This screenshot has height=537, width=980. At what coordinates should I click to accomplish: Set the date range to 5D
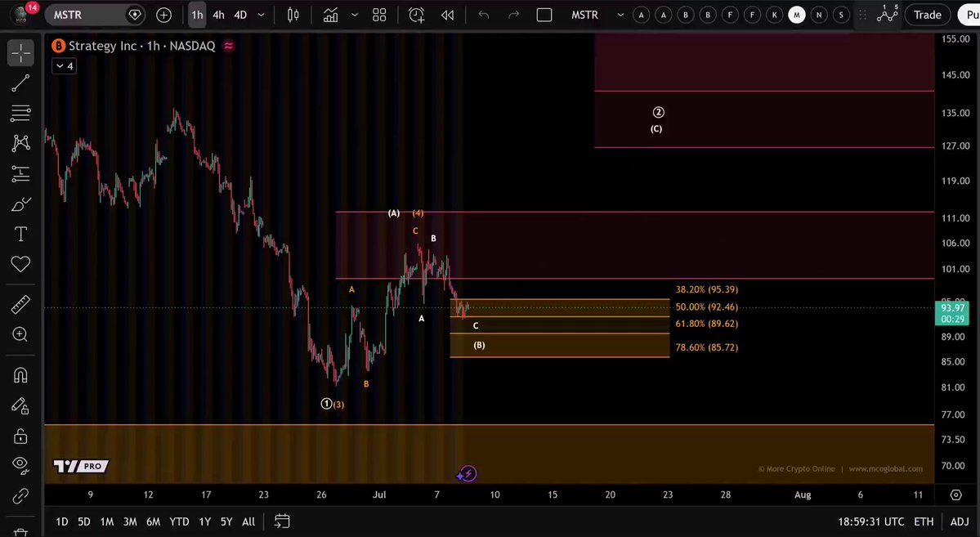point(83,521)
